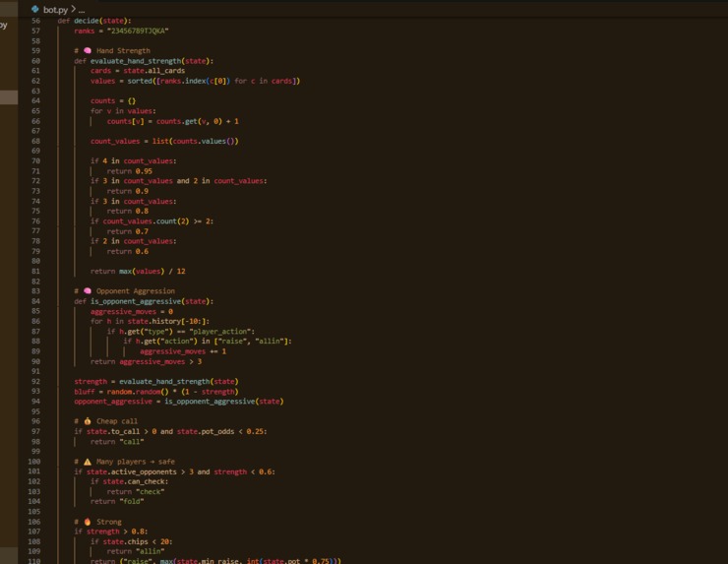Click the 'return "fold"' line

pyautogui.click(x=117, y=502)
